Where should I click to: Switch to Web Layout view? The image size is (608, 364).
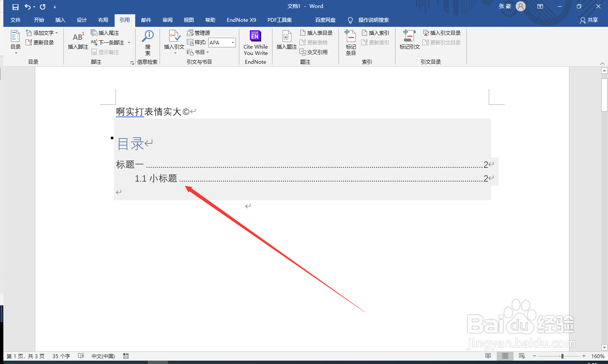(x=522, y=356)
